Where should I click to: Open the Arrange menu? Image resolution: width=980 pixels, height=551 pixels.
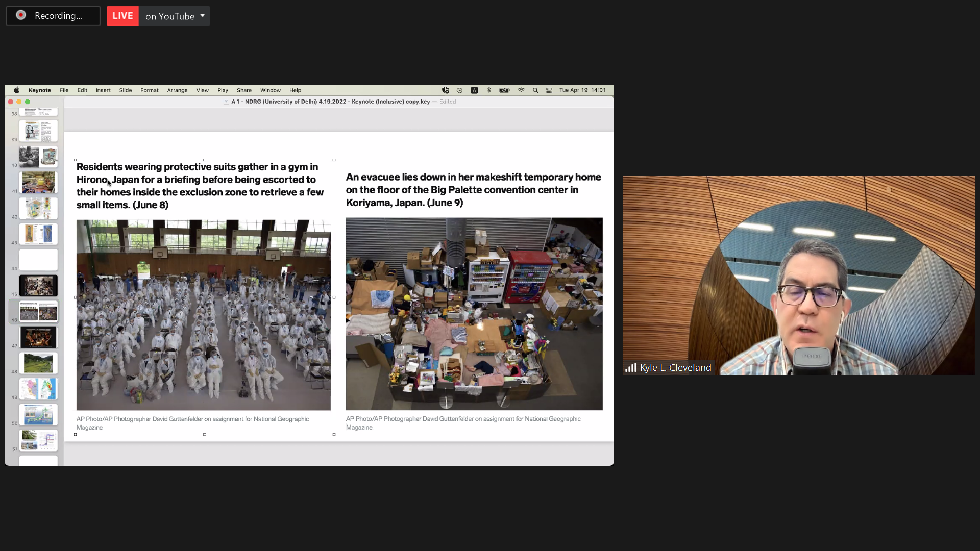(177, 90)
